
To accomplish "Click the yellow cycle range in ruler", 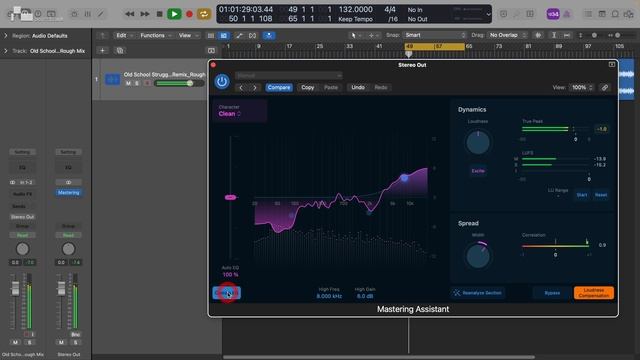I will point(435,47).
